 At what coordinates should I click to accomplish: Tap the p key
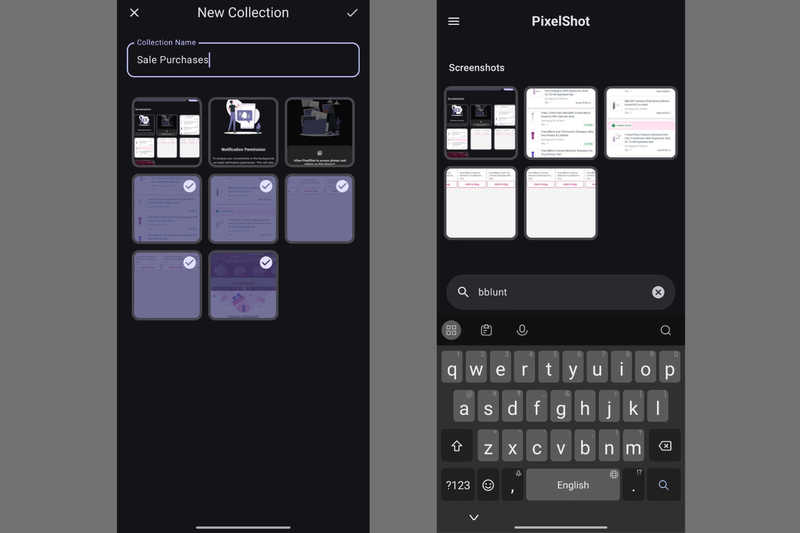coord(670,367)
